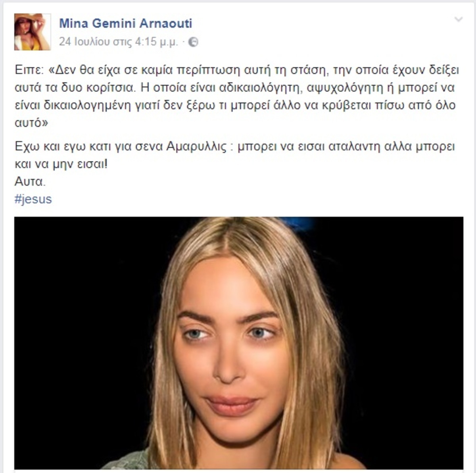Image resolution: width=476 pixels, height=473 pixels.
Task: Click the word αψυχολόγητη in the post
Action: (x=344, y=88)
